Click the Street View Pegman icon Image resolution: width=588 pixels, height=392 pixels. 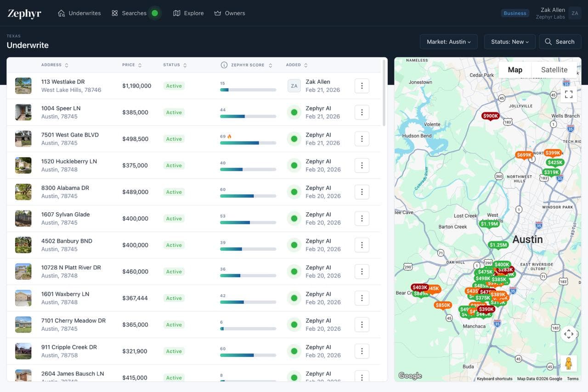(569, 363)
